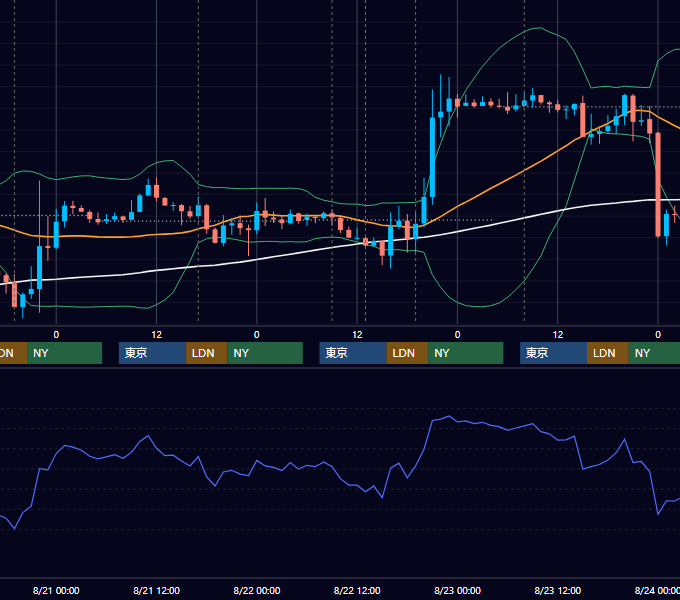680x600 pixels.
Task: Click the 8/23 12:00 date label
Action: [x=558, y=590]
